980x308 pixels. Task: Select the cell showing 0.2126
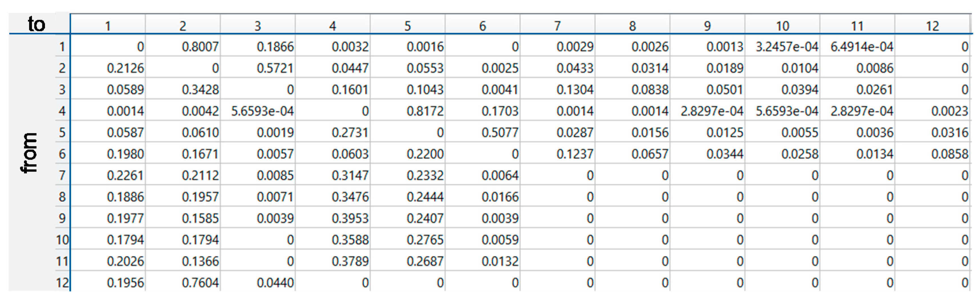pos(125,68)
